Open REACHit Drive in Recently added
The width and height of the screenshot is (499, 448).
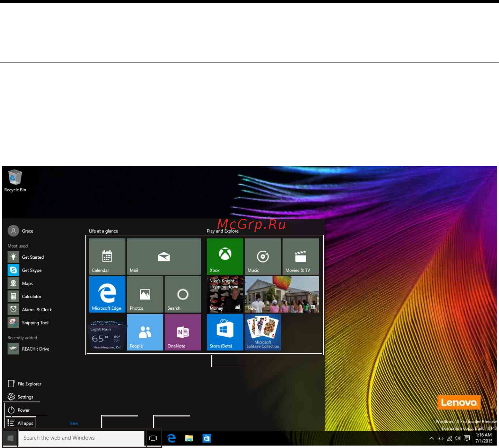point(28,349)
